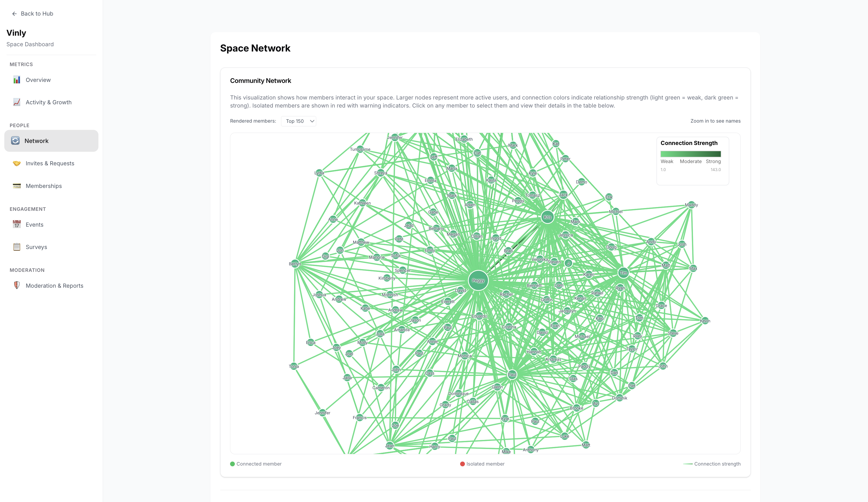
Task: Expand the dropdown chevron beside Top 150
Action: (312, 121)
